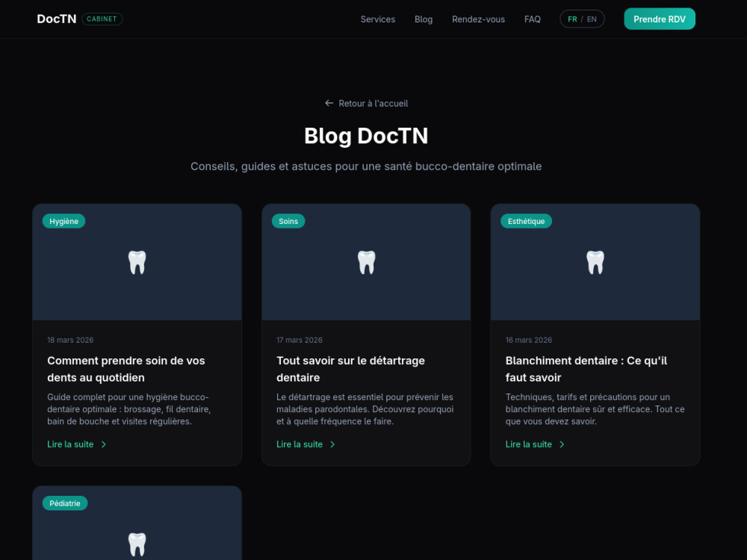Click the back arrow icon before Retour

pyautogui.click(x=329, y=103)
